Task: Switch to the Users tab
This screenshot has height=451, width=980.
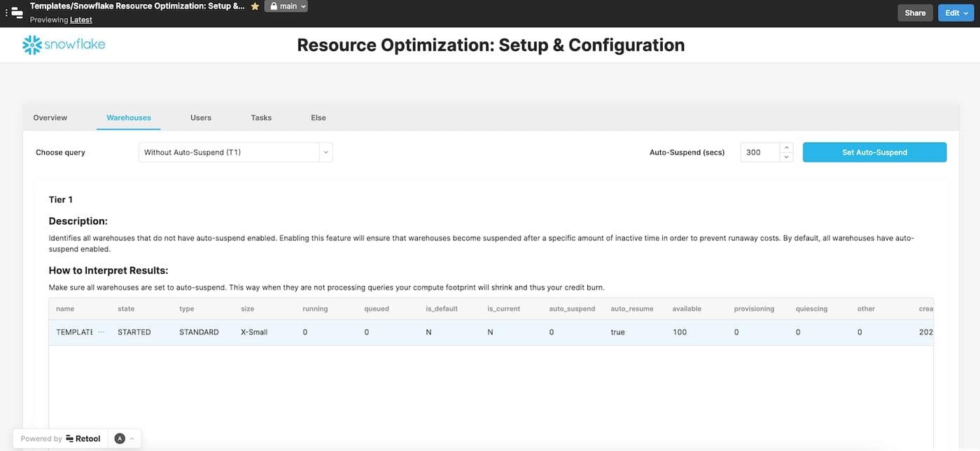Action: (200, 117)
